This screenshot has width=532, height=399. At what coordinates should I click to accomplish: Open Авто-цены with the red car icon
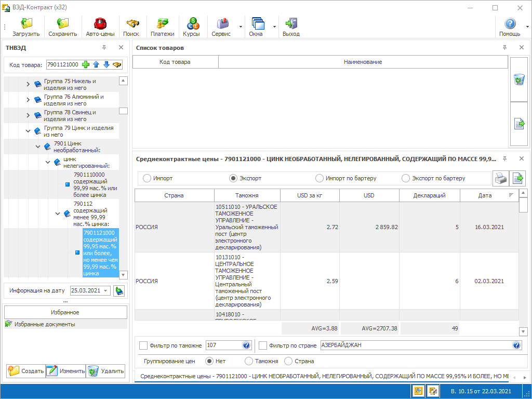(x=100, y=23)
